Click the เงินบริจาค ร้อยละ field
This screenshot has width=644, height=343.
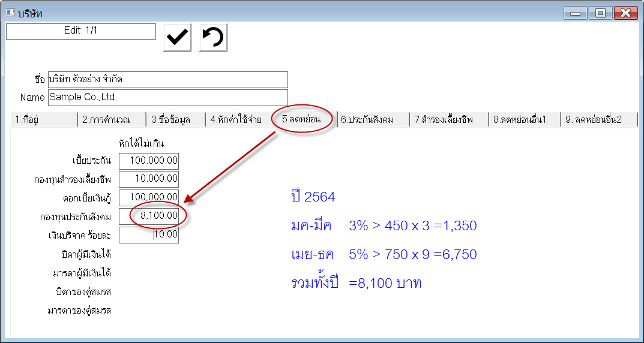[x=149, y=234]
